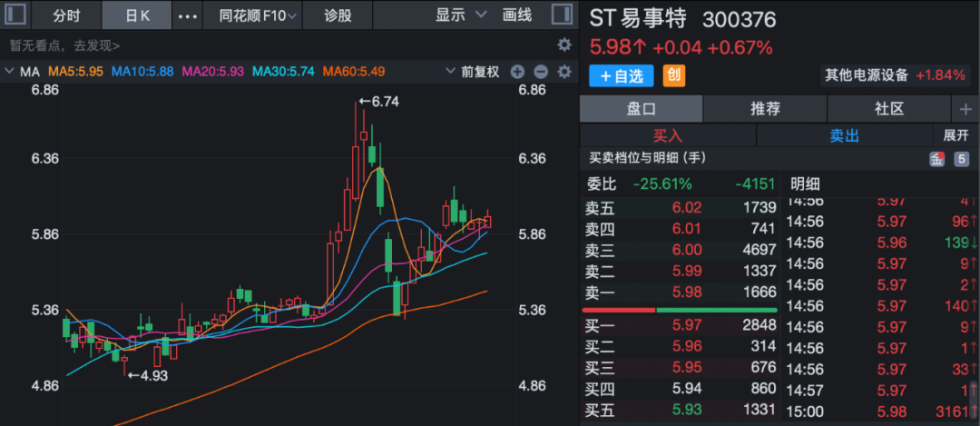
Task: Switch to the 分时 chart tab
Action: pyautogui.click(x=65, y=15)
